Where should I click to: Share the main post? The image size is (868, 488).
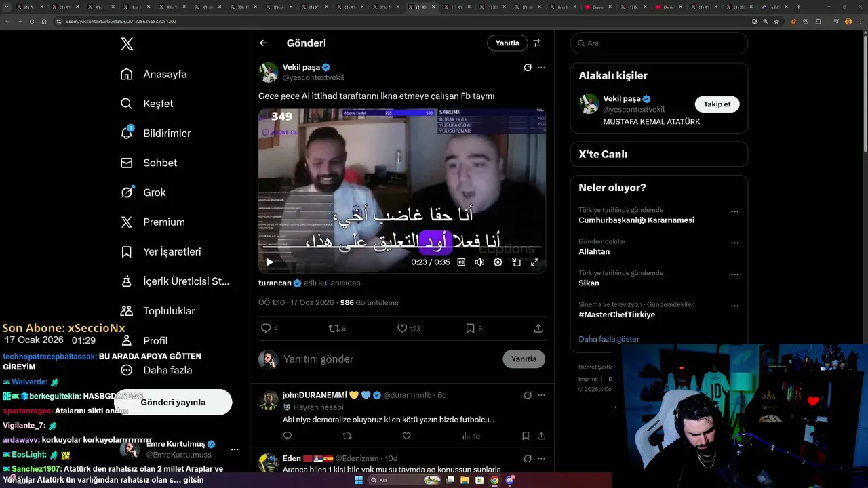[538, 329]
